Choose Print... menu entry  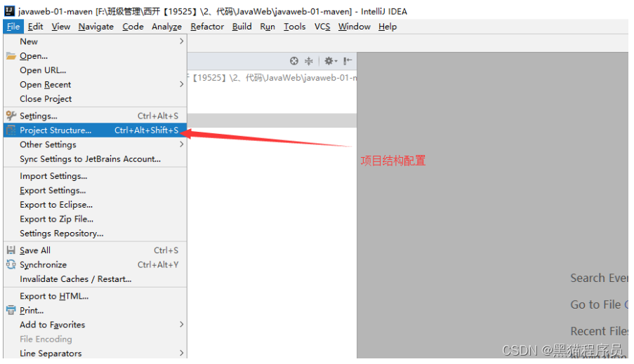click(95, 310)
